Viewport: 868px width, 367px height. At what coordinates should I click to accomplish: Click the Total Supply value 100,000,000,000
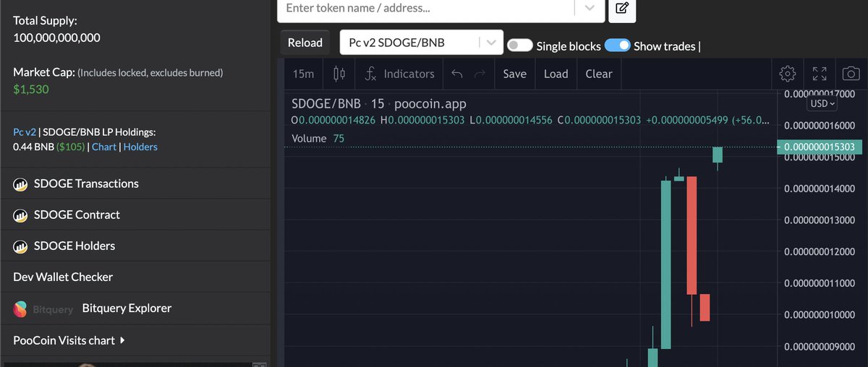(x=56, y=38)
